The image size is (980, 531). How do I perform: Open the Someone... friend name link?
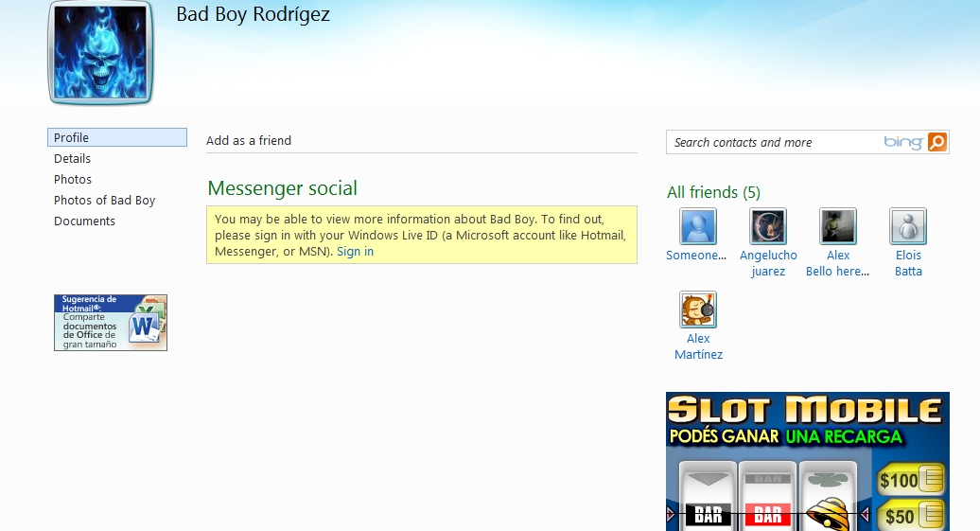click(x=696, y=256)
